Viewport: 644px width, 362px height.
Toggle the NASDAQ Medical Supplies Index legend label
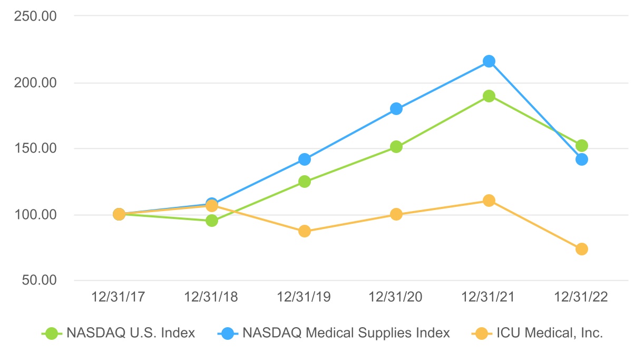[346, 334]
